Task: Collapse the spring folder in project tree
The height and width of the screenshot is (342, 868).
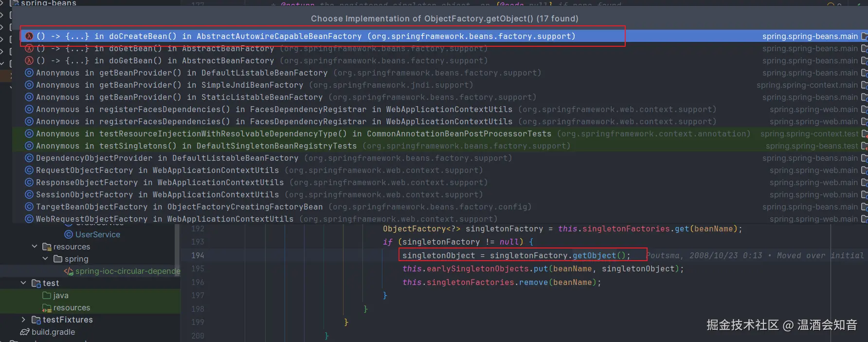Action: [x=45, y=259]
